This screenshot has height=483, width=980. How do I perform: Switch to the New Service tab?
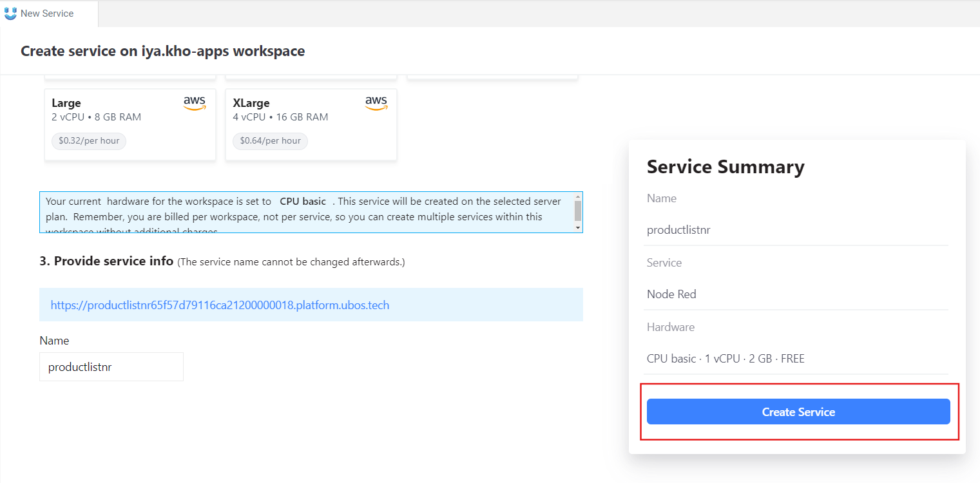[x=48, y=13]
